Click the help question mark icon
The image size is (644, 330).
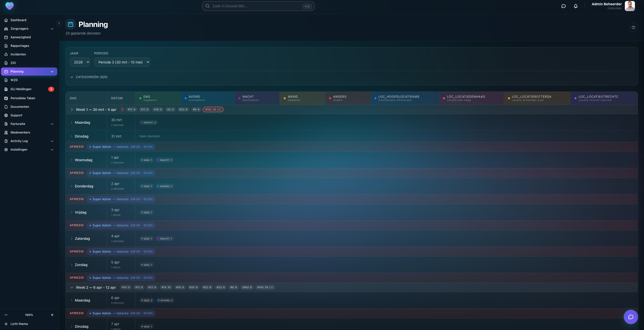pos(633,27)
